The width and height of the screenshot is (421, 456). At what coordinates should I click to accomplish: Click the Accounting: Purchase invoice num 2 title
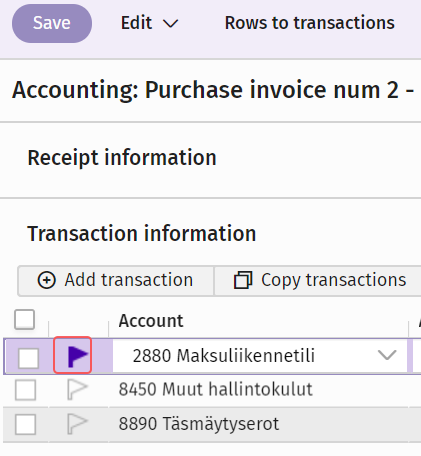point(213,90)
